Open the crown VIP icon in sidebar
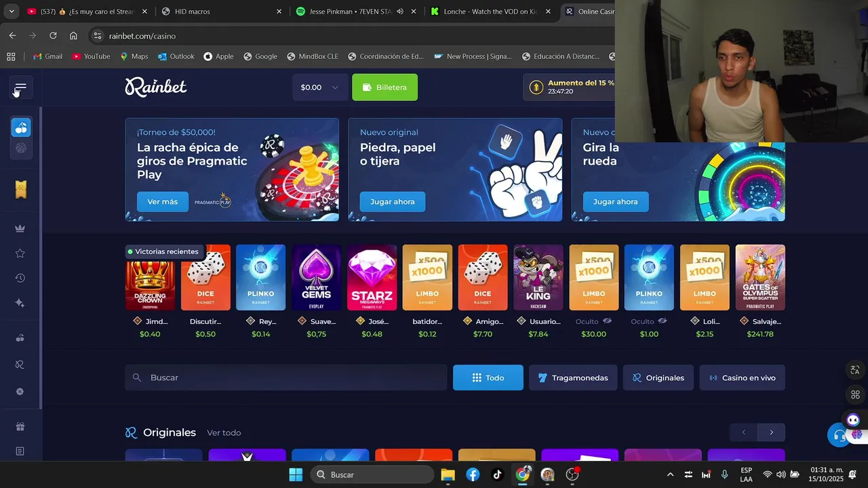This screenshot has height=488, width=868. coord(20,228)
